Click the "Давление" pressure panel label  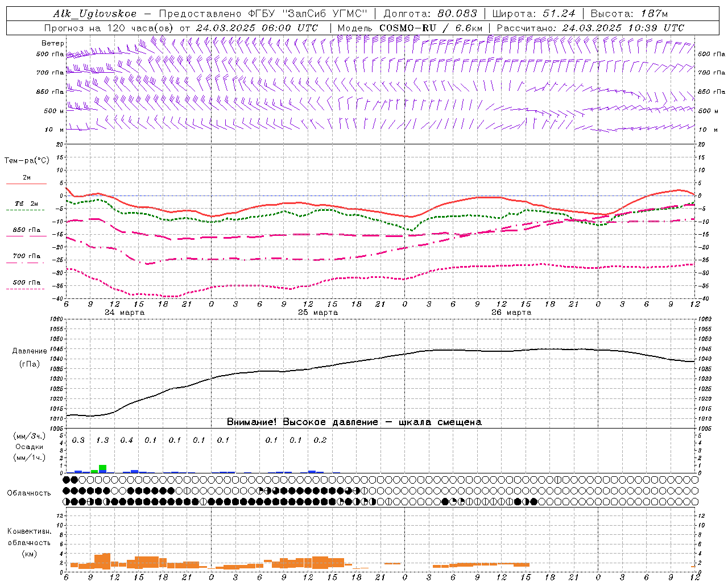pyautogui.click(x=30, y=351)
